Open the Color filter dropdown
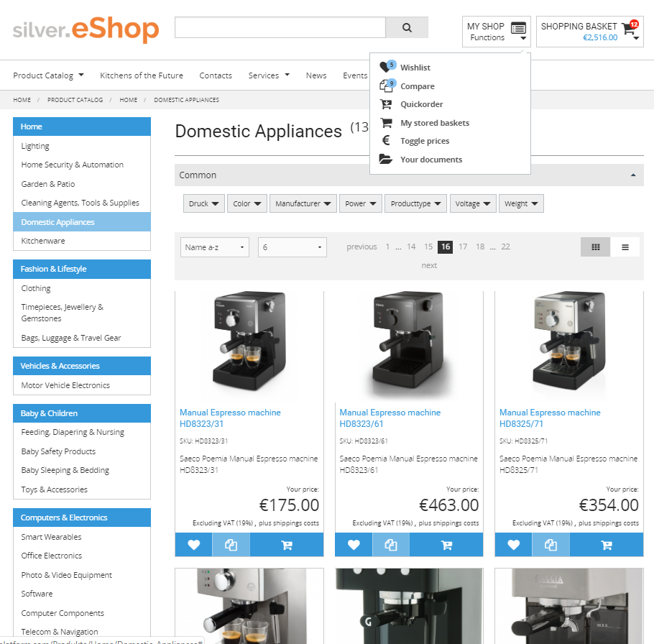Image resolution: width=654 pixels, height=644 pixels. pos(247,203)
